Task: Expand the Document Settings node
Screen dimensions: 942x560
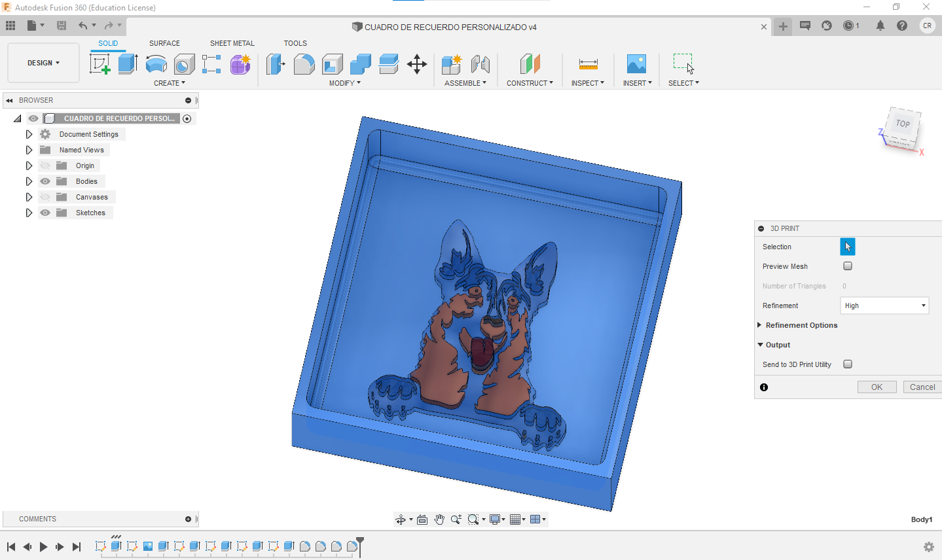Action: click(x=29, y=134)
